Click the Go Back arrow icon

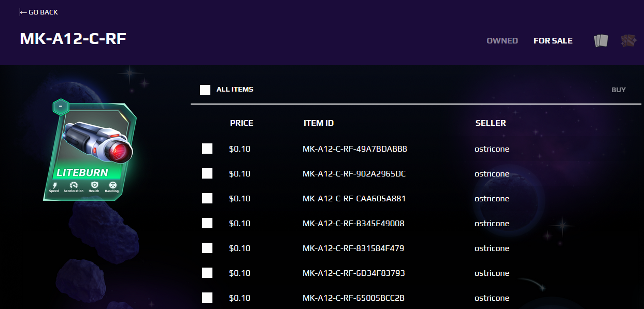coord(23,12)
